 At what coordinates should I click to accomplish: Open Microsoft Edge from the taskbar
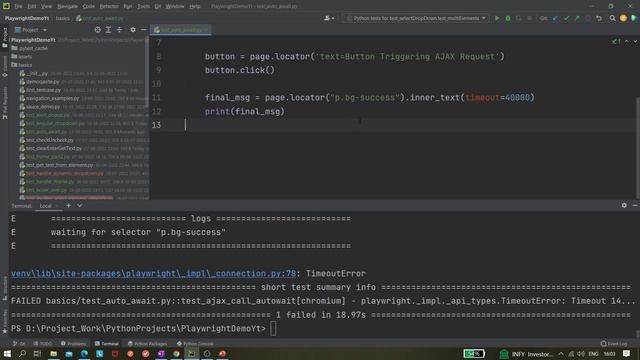pyautogui.click(x=84, y=354)
